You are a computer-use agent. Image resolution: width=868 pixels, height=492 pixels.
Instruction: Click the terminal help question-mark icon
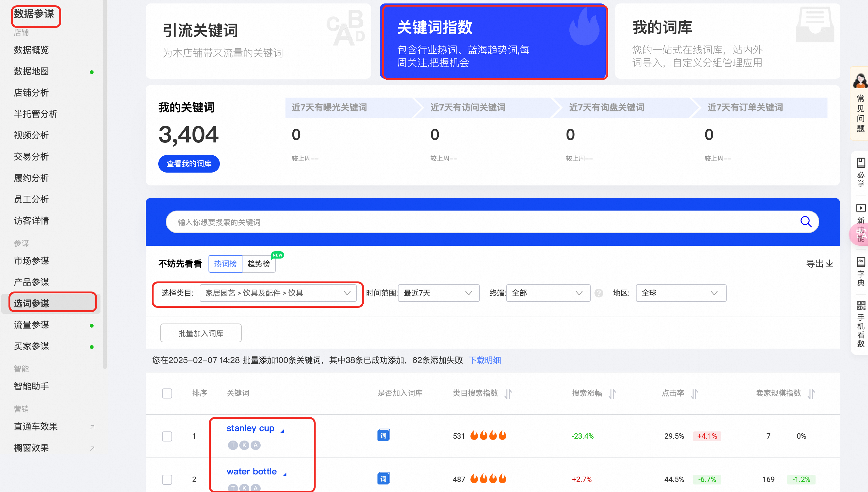599,293
